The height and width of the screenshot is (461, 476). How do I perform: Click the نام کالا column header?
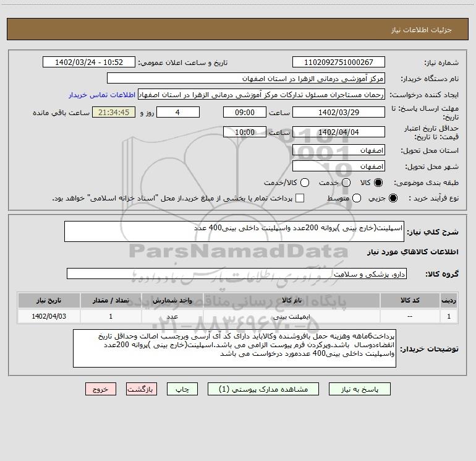coord(291,300)
